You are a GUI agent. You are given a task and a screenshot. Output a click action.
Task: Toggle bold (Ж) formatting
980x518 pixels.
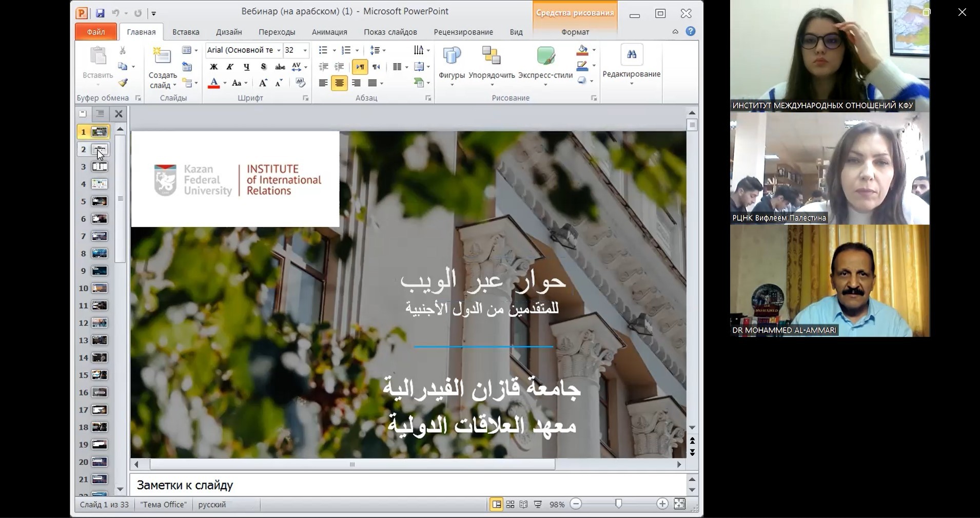(x=214, y=67)
